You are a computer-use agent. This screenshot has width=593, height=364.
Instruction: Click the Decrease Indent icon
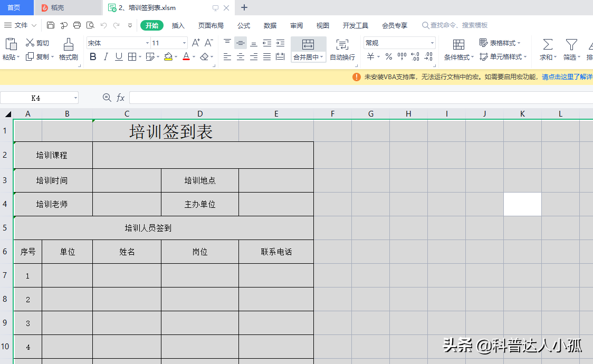point(267,43)
